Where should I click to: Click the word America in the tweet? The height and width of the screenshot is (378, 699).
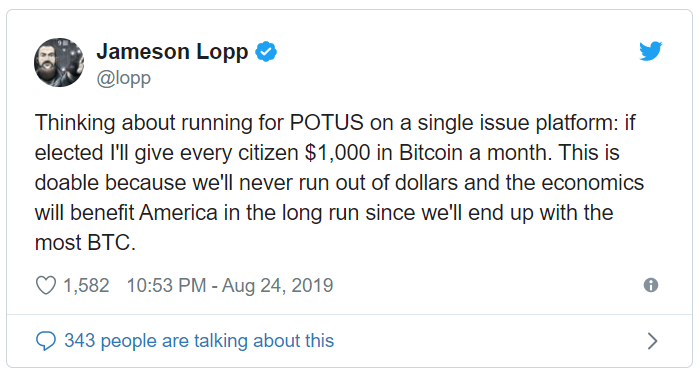click(178, 213)
